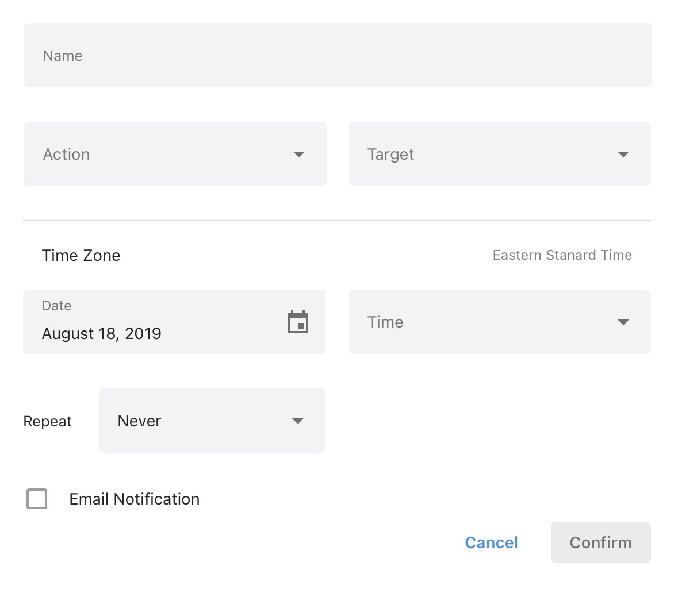The width and height of the screenshot is (674, 616).
Task: Click the Confirm button
Action: (601, 542)
